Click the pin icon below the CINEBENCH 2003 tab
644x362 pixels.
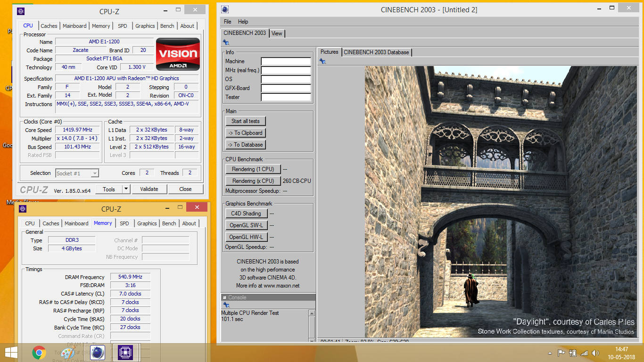coord(226,42)
